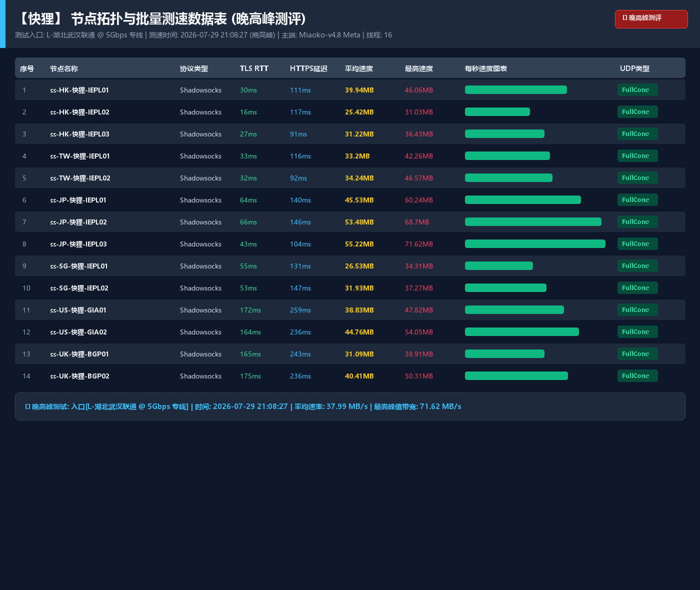Viewport: 700px width, 590px height.
Task: Click the FullCone badge for ss-SG-快狸-IEPL02
Action: (637, 288)
